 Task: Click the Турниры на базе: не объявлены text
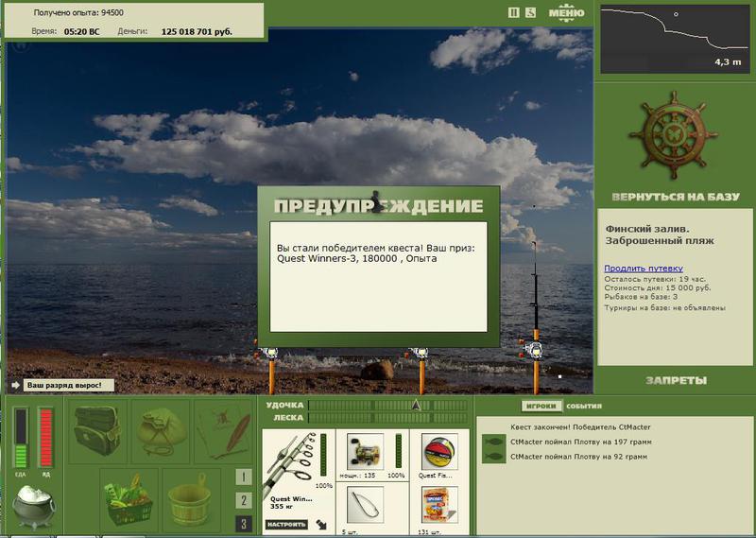click(664, 308)
